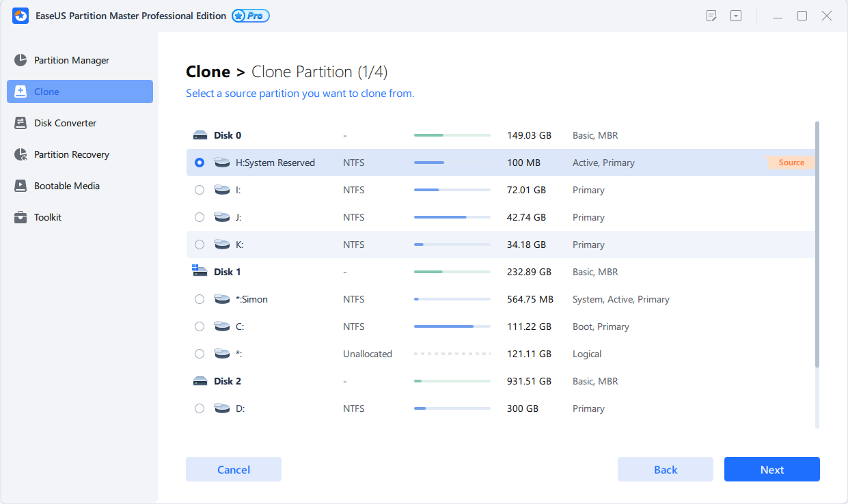Choose the D: partition radio button
This screenshot has height=504, width=848.
pyautogui.click(x=200, y=408)
